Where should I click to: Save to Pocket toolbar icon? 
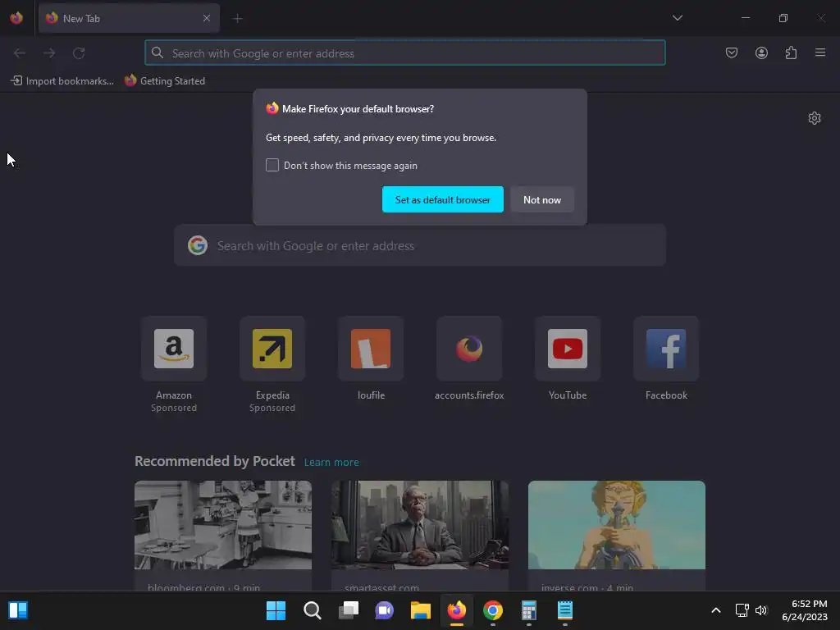(x=731, y=52)
